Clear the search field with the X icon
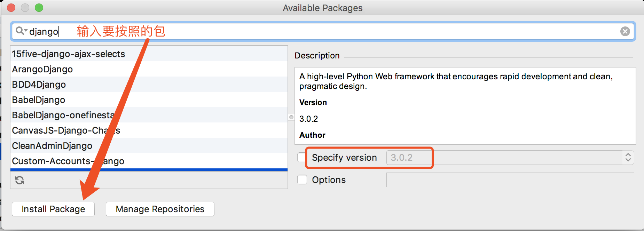 point(625,31)
